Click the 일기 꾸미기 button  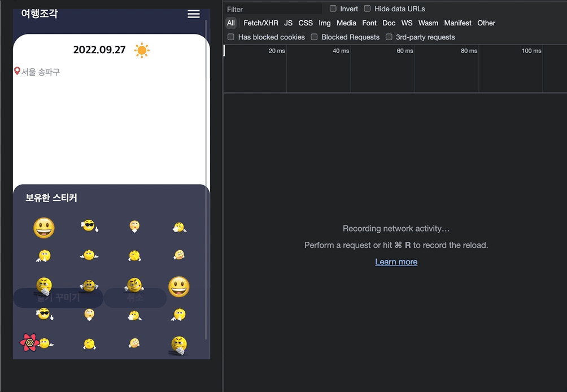click(x=58, y=298)
